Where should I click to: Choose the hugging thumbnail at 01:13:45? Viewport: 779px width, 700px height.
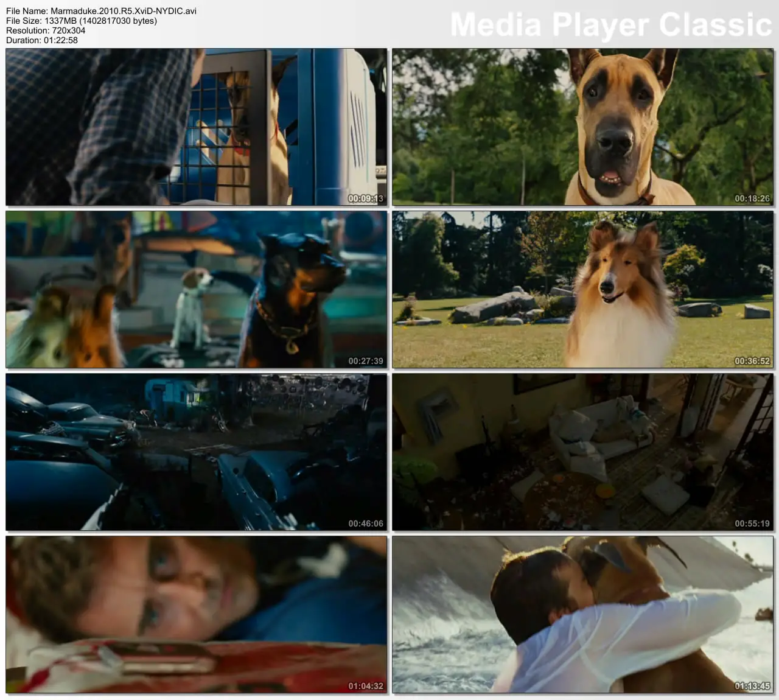[582, 615]
